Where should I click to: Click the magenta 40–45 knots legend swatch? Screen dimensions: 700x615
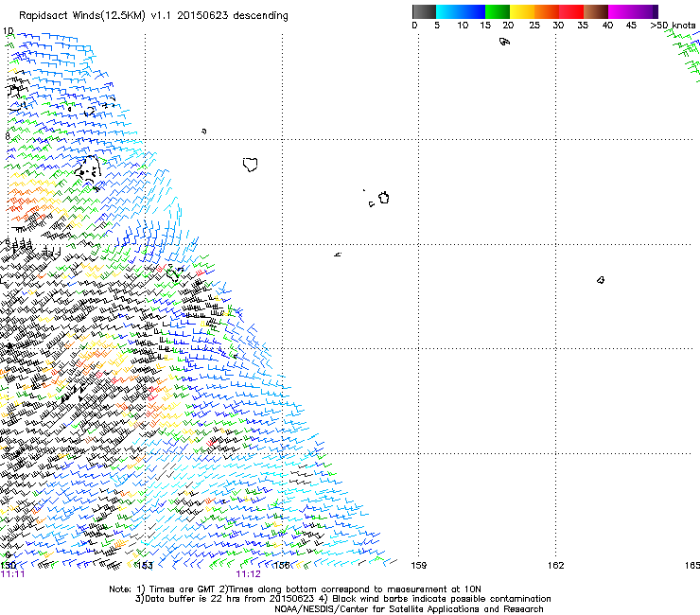click(x=621, y=11)
